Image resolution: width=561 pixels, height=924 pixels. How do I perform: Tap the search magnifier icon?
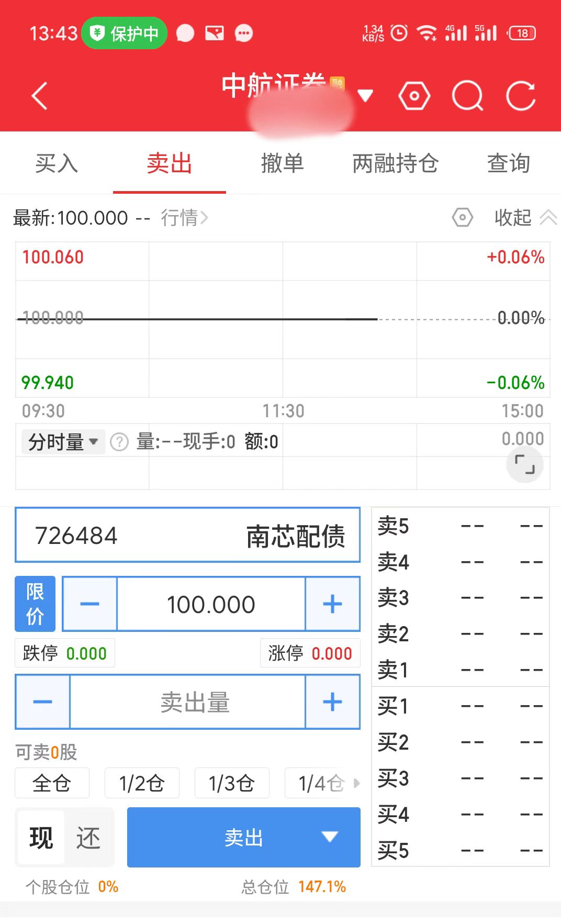click(467, 96)
